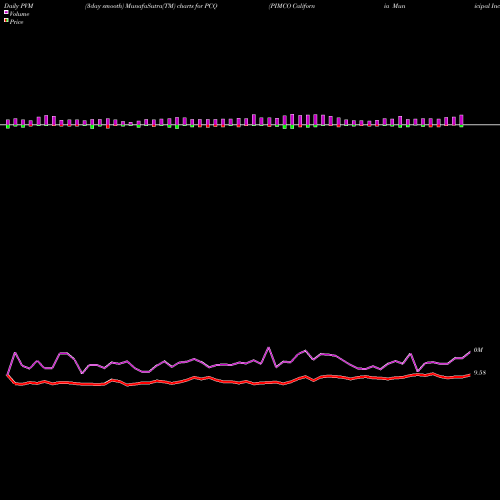The height and width of the screenshot is (500, 500).
Task: Click the 0M volume value label
Action: tap(478, 350)
